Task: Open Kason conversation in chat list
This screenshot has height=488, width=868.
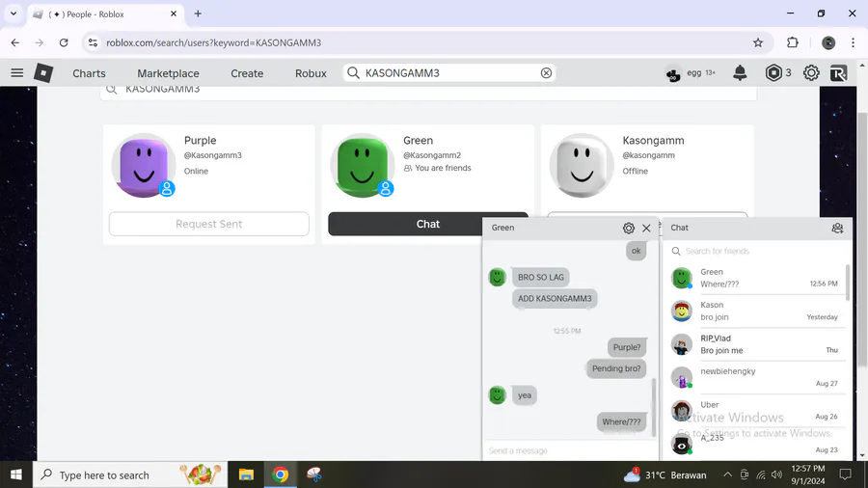Action: (x=756, y=311)
